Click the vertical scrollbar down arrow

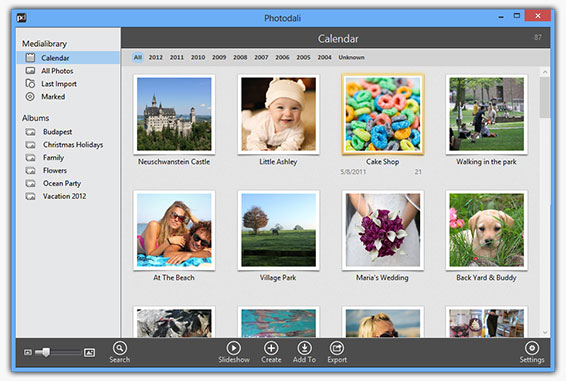coord(545,332)
